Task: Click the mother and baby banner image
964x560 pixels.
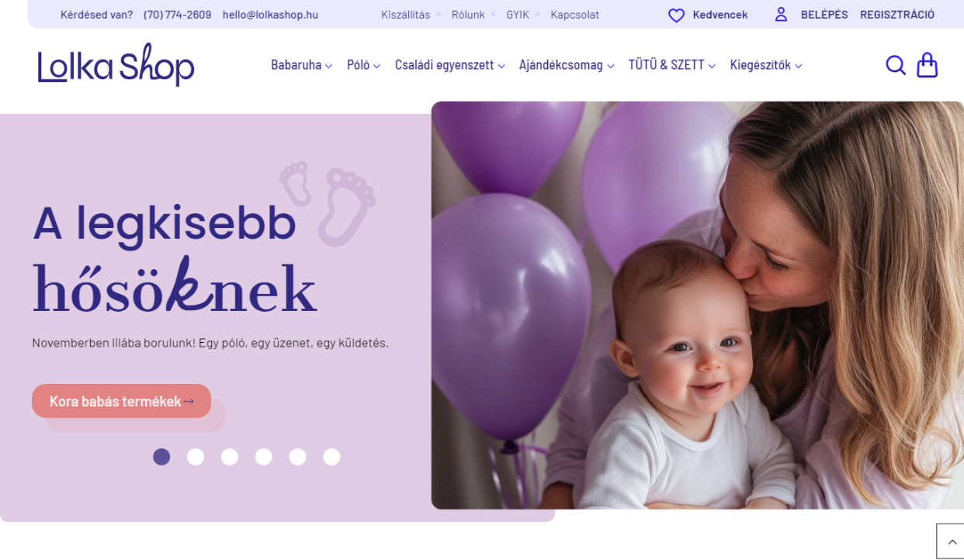Action: pyautogui.click(x=698, y=305)
